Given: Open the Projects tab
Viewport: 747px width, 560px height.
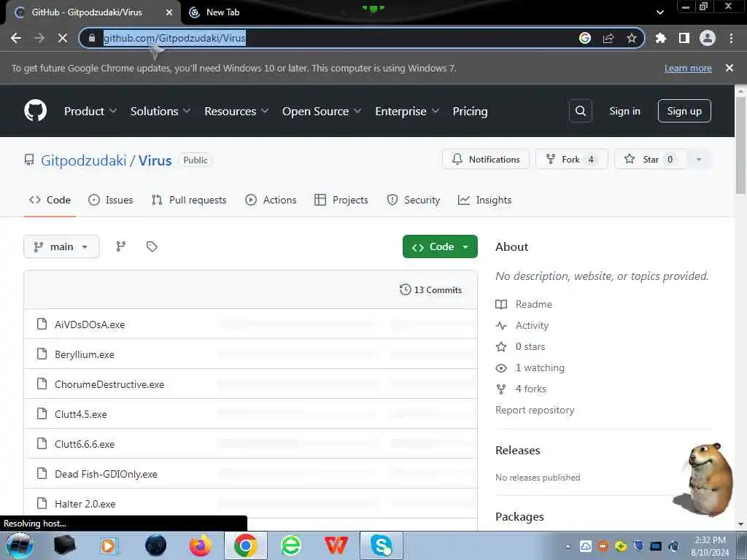Looking at the screenshot, I should [341, 200].
